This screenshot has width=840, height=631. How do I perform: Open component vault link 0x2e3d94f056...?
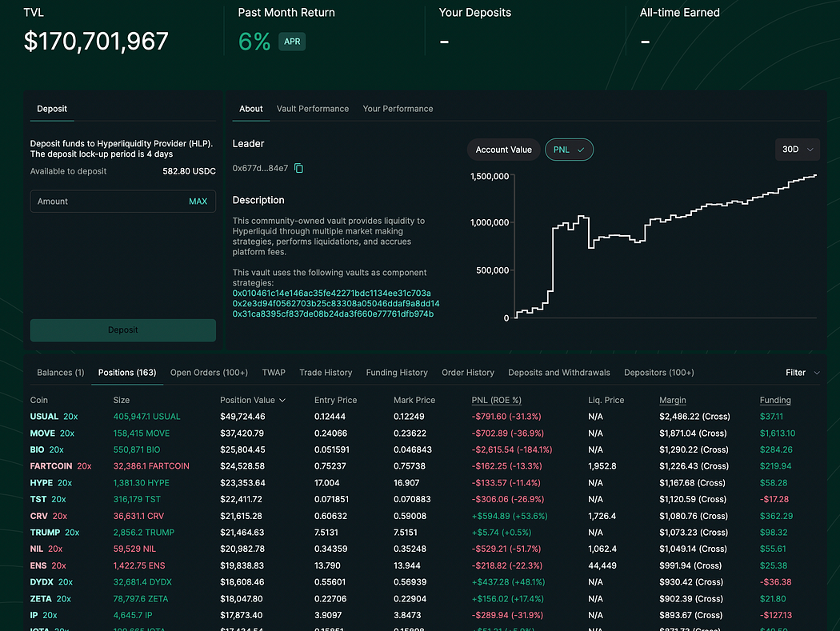click(x=336, y=304)
